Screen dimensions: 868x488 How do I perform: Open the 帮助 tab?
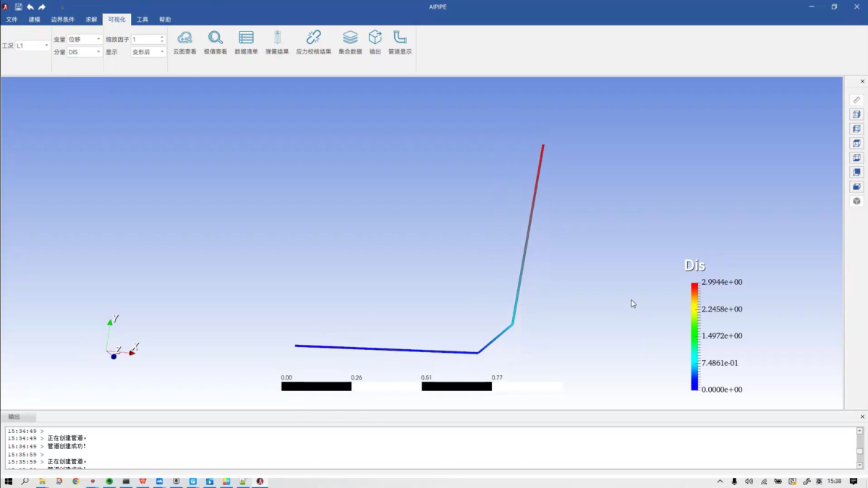click(x=165, y=20)
